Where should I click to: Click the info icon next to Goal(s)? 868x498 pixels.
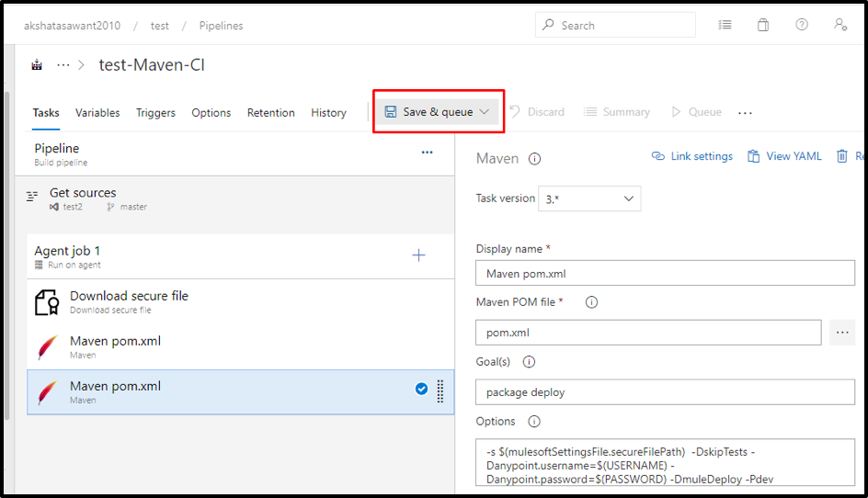(x=529, y=362)
